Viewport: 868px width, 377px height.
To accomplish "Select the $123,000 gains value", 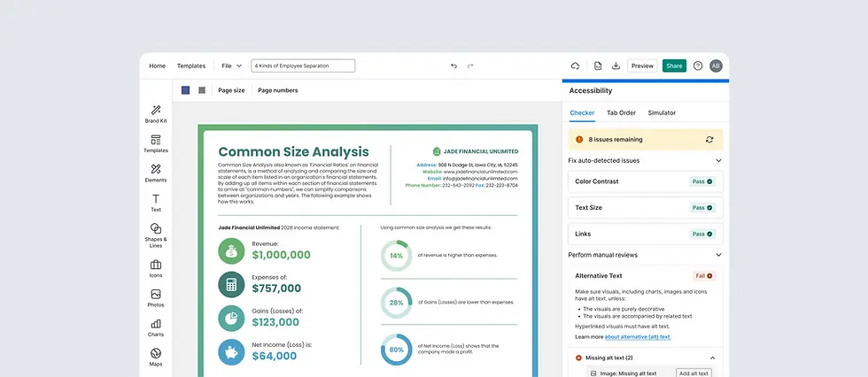I will click(275, 322).
